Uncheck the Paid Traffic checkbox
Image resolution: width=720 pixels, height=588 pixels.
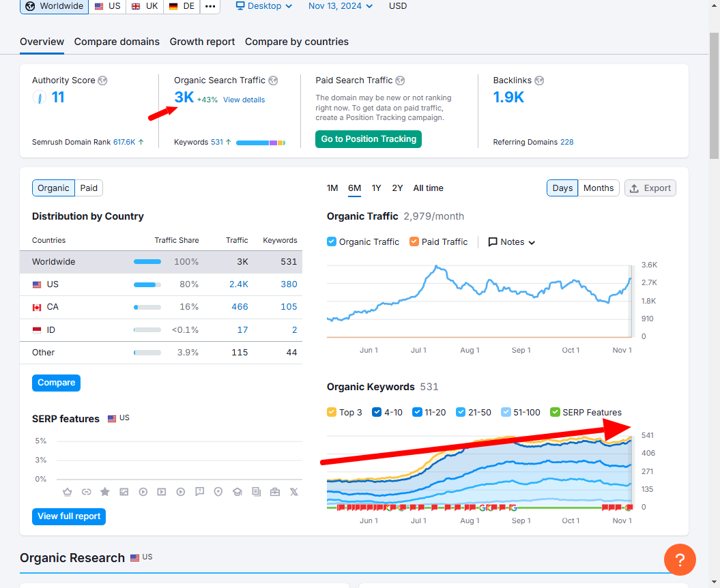pos(414,241)
